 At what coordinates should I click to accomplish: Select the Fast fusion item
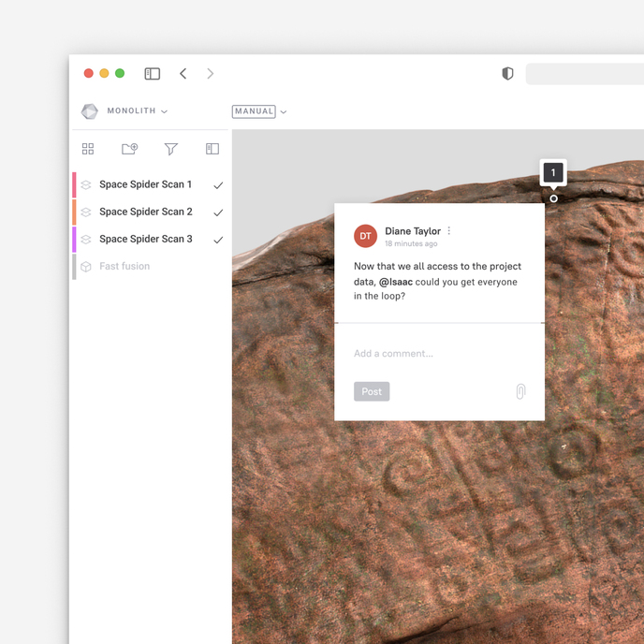tap(150, 266)
